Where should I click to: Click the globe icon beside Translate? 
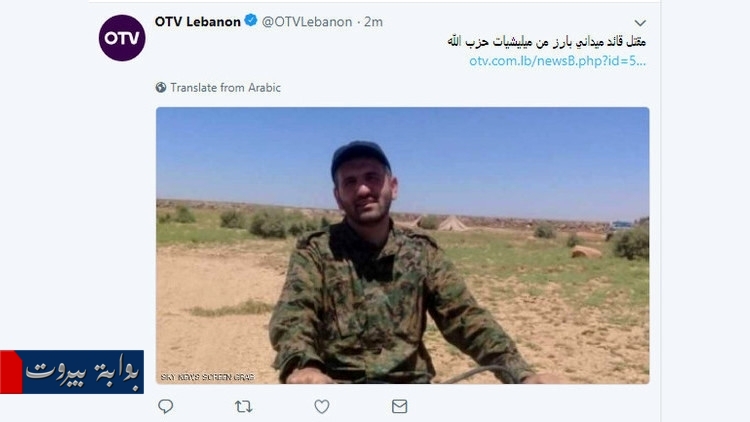(x=161, y=88)
